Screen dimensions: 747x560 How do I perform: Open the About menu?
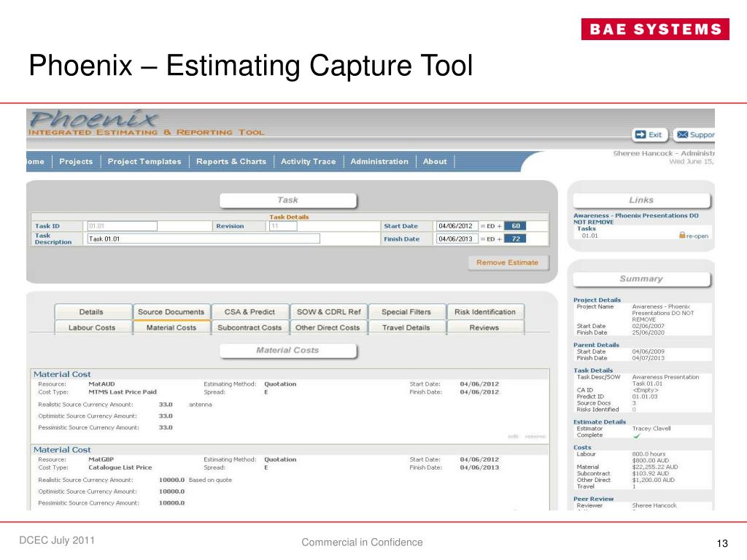click(435, 161)
